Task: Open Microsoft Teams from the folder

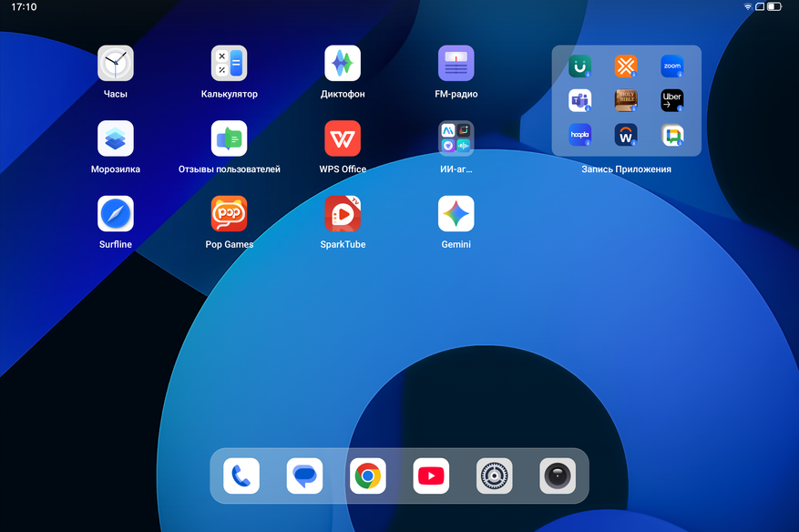Action: [x=579, y=100]
